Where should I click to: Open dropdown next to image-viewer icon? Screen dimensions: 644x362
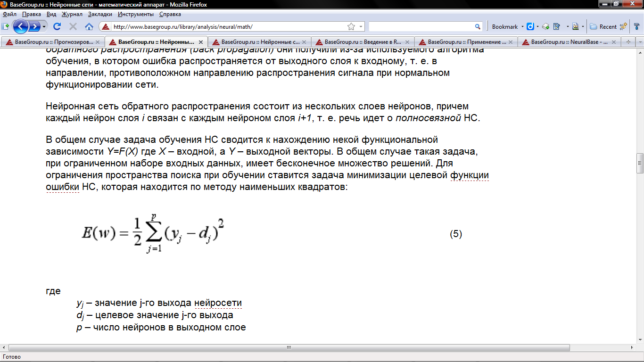tap(583, 27)
